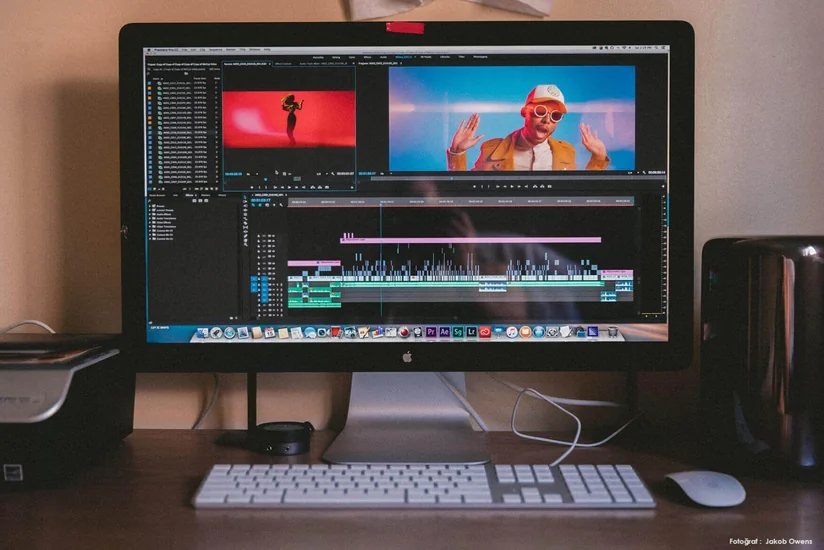Screen dimensions: 824x550
Task: Open Lightroom icon in the dock
Action: point(471,332)
